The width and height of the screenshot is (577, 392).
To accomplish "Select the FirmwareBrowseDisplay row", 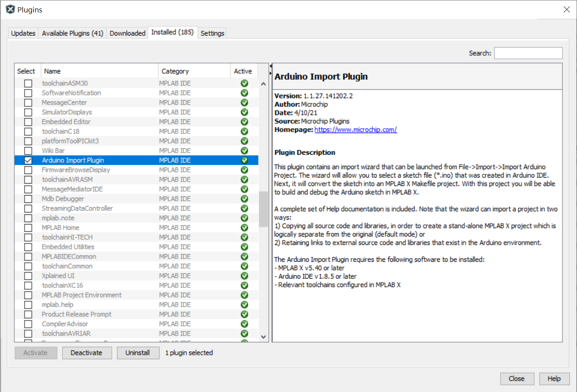I will 136,170.
